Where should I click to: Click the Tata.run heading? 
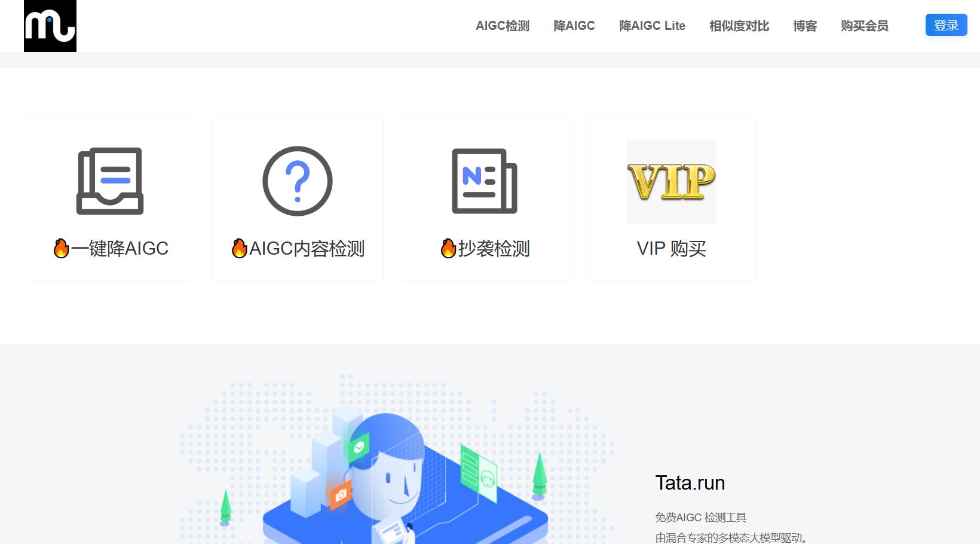(x=690, y=482)
